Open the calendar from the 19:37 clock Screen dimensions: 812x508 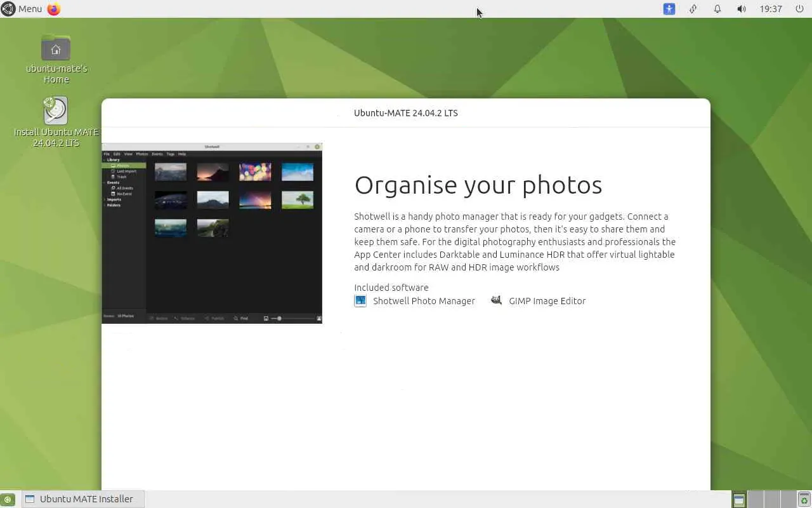[x=771, y=9]
